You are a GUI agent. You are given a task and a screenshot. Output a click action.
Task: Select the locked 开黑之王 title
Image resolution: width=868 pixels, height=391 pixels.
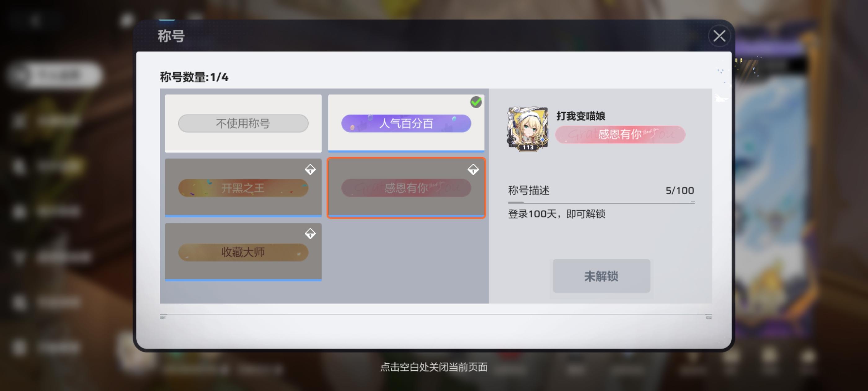coord(243,187)
